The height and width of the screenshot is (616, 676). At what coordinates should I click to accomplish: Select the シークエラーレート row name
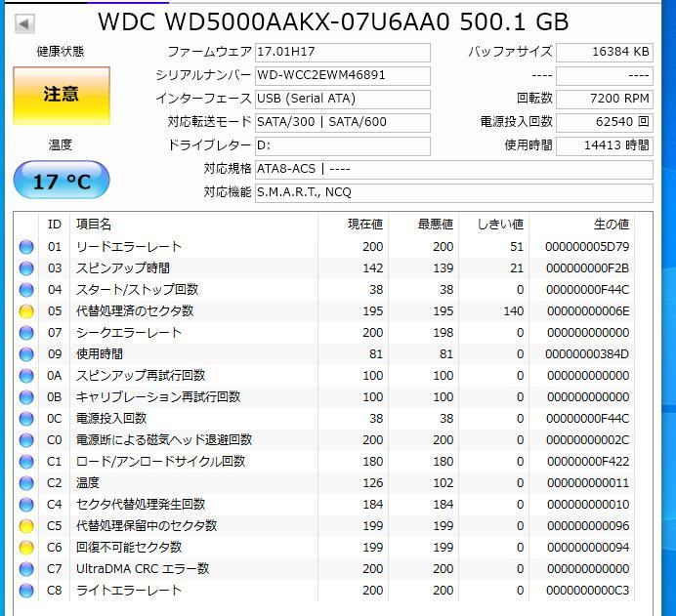pos(129,333)
